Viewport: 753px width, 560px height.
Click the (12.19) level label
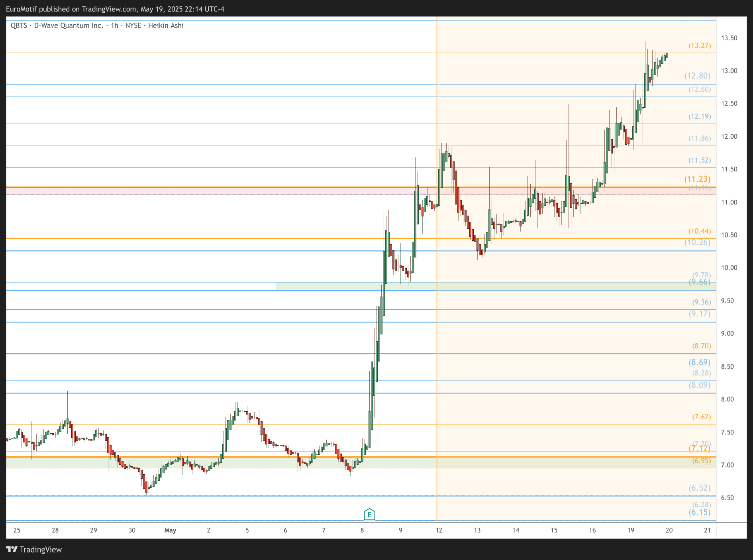click(700, 116)
